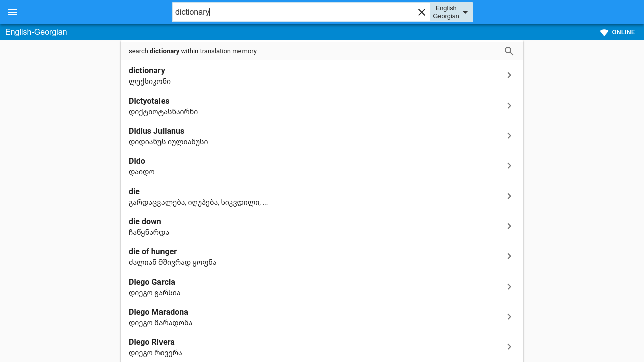Open the hamburger navigation menu

tap(12, 12)
